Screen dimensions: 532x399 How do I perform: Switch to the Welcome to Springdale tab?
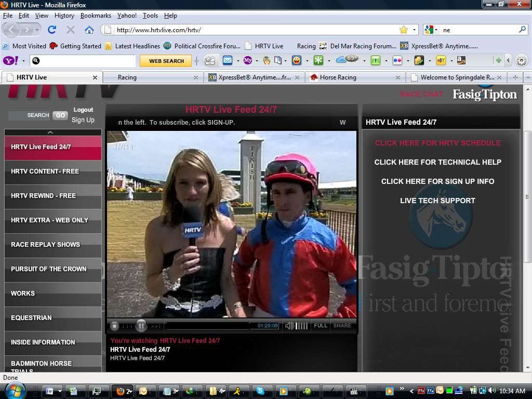457,77
